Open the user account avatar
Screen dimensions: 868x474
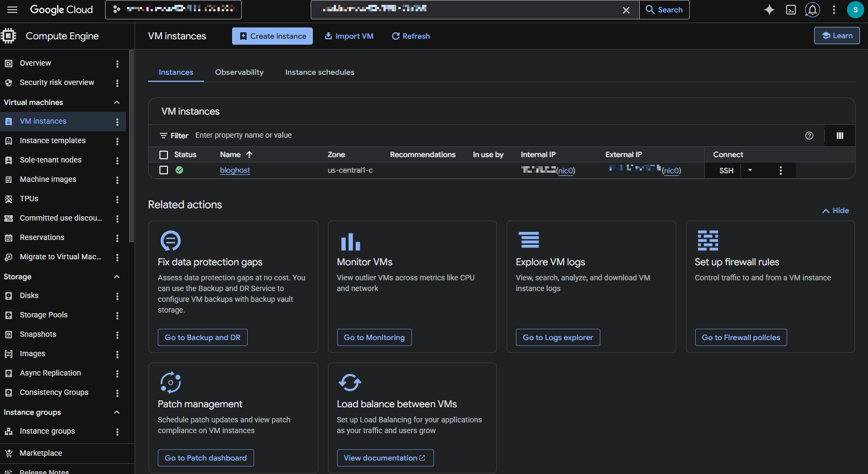[855, 10]
